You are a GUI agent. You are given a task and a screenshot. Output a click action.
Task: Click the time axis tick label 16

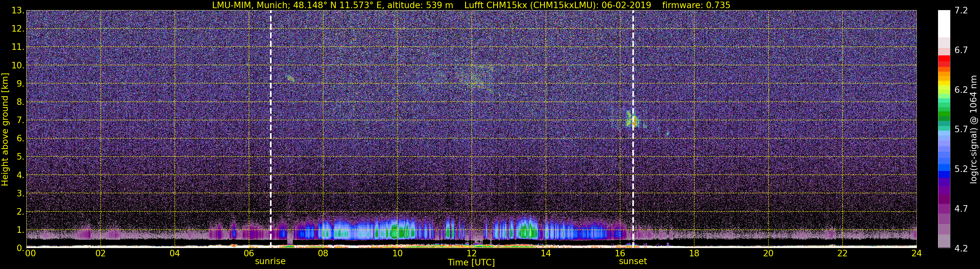pos(620,253)
